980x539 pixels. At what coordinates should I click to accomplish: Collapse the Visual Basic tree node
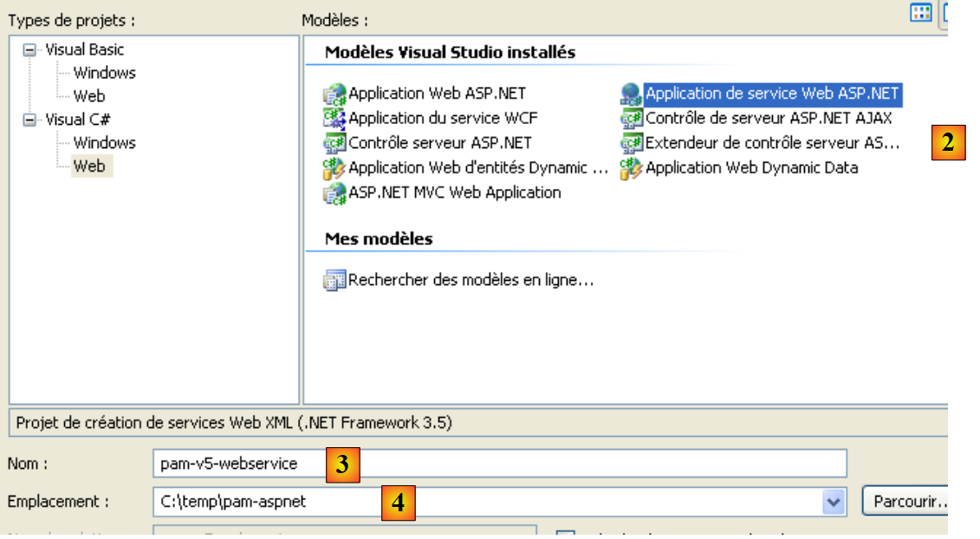tap(29, 50)
